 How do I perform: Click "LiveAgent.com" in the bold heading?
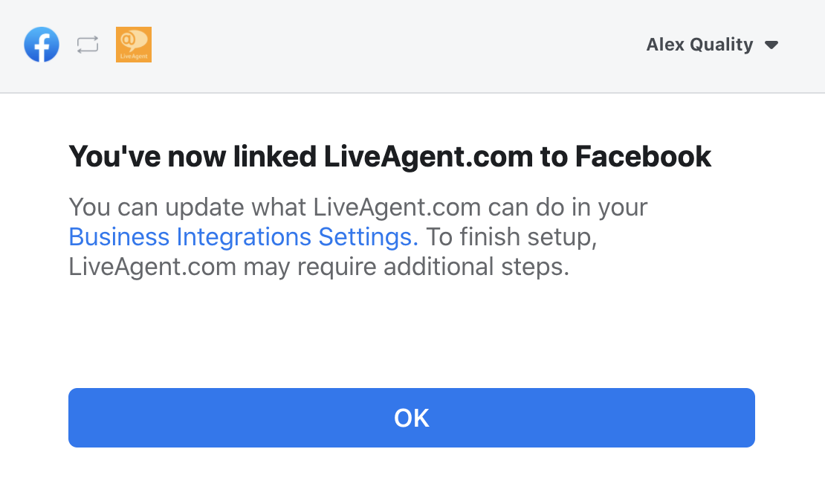[x=428, y=157]
